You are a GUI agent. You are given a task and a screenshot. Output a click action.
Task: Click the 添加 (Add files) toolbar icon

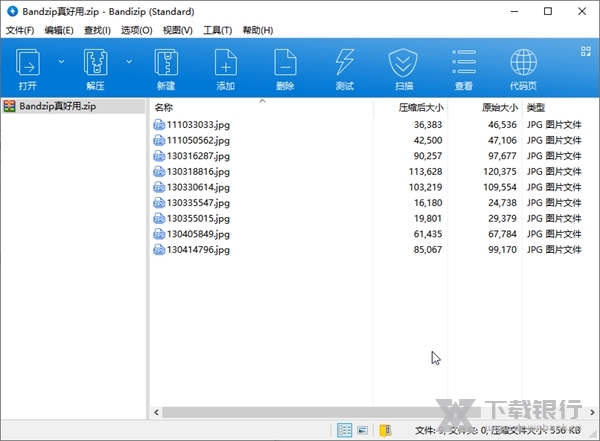click(226, 65)
